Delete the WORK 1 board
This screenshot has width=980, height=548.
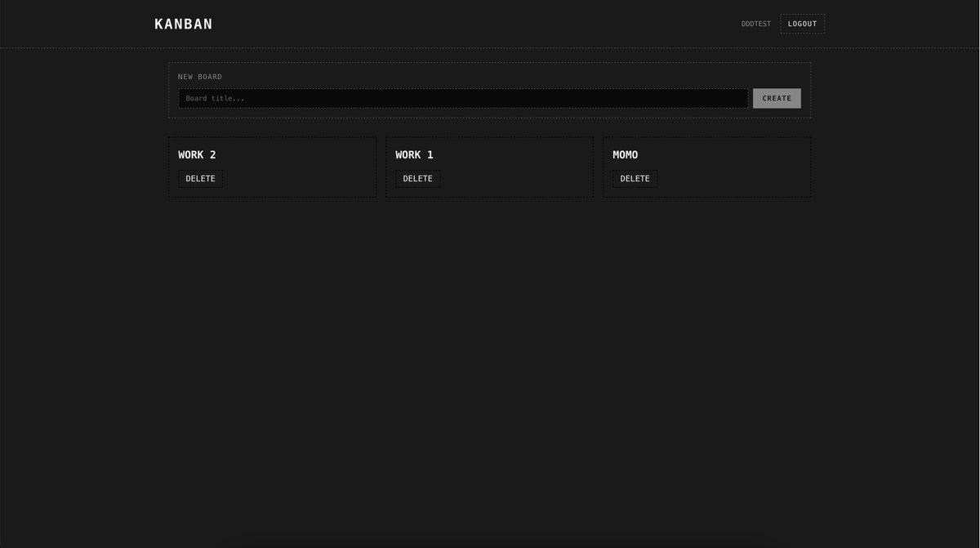click(x=417, y=179)
